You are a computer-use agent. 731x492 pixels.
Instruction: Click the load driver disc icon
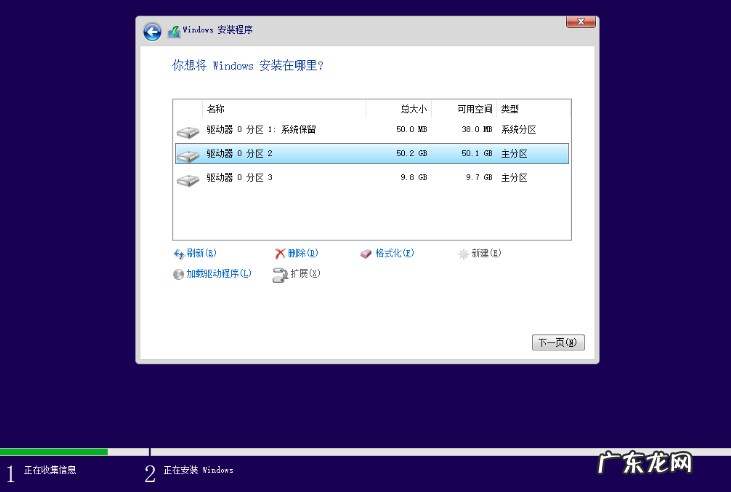click(x=178, y=274)
